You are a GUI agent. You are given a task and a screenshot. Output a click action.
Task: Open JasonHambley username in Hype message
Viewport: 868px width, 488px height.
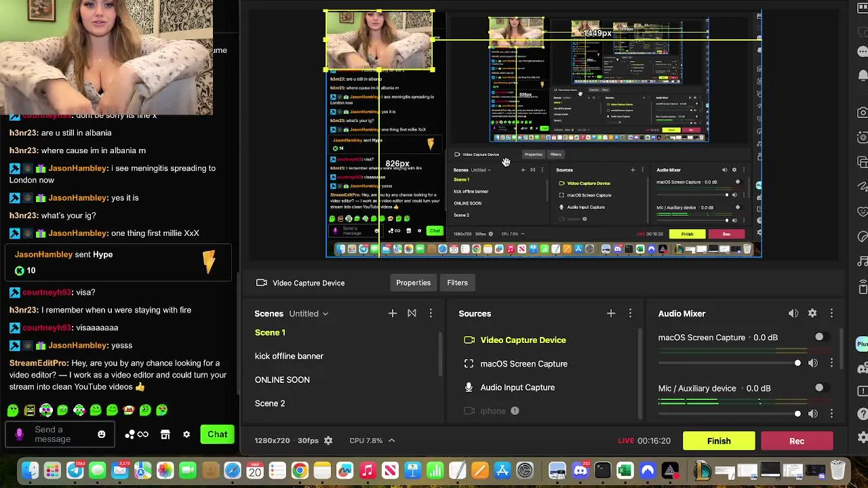[43, 255]
